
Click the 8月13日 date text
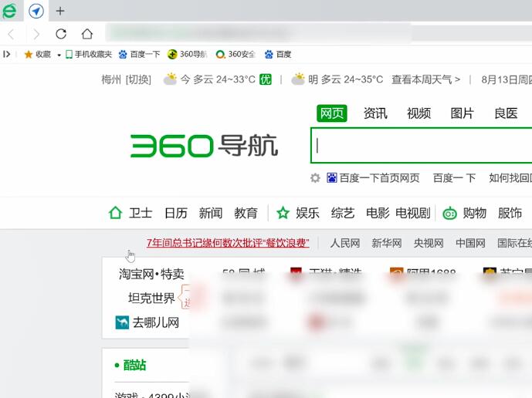(x=507, y=79)
